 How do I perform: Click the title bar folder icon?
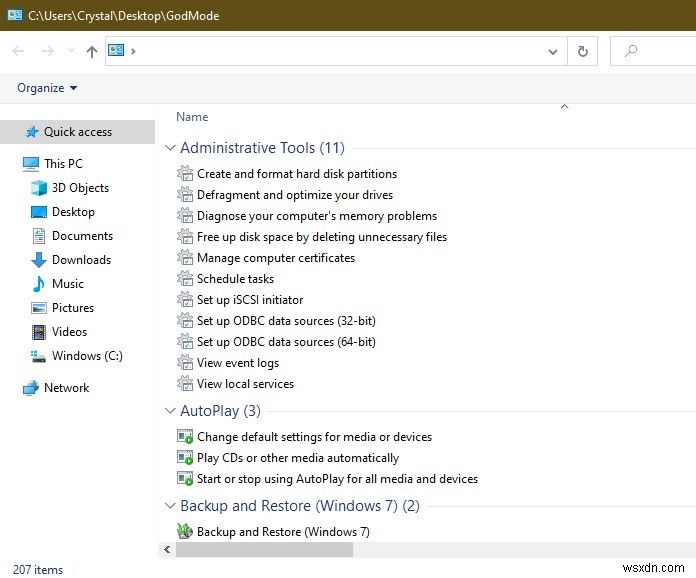click(x=15, y=16)
